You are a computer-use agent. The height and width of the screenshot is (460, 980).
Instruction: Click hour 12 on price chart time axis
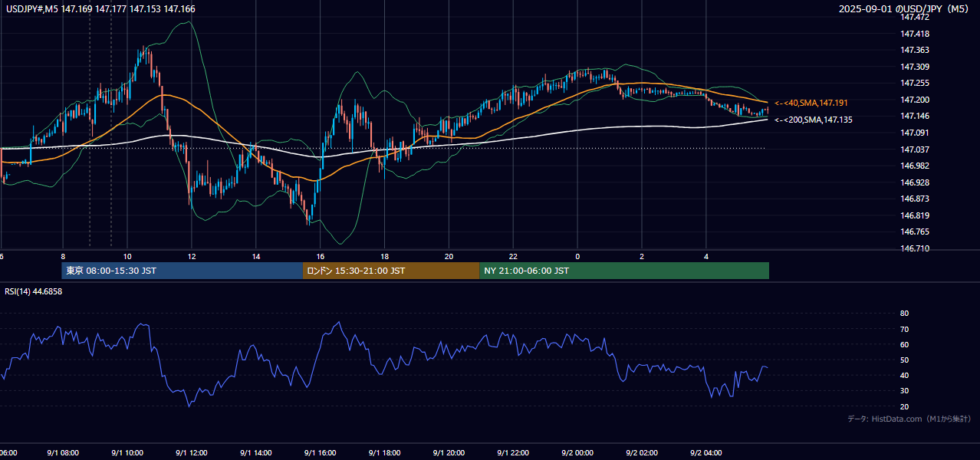192,257
